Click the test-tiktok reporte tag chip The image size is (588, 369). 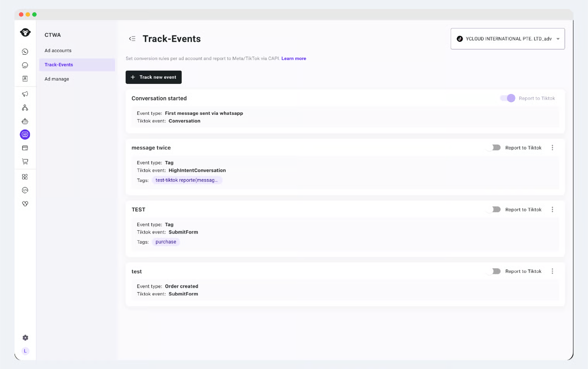coord(187,180)
